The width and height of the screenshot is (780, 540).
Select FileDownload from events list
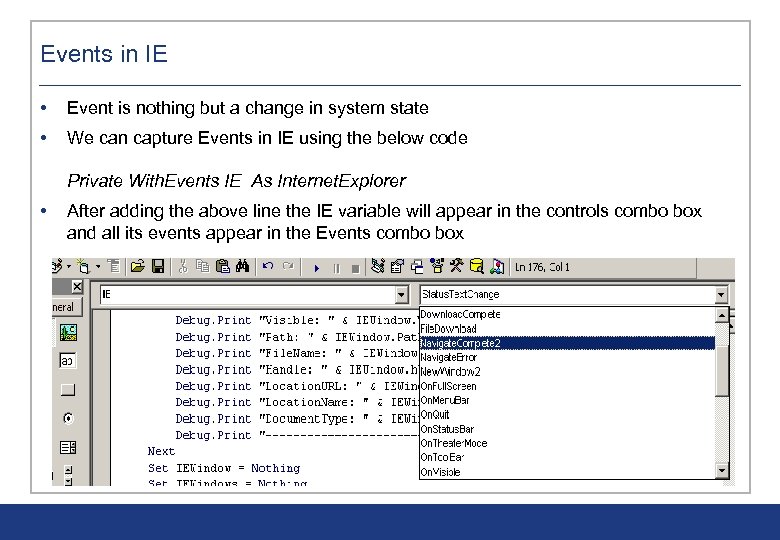pyautogui.click(x=567, y=329)
